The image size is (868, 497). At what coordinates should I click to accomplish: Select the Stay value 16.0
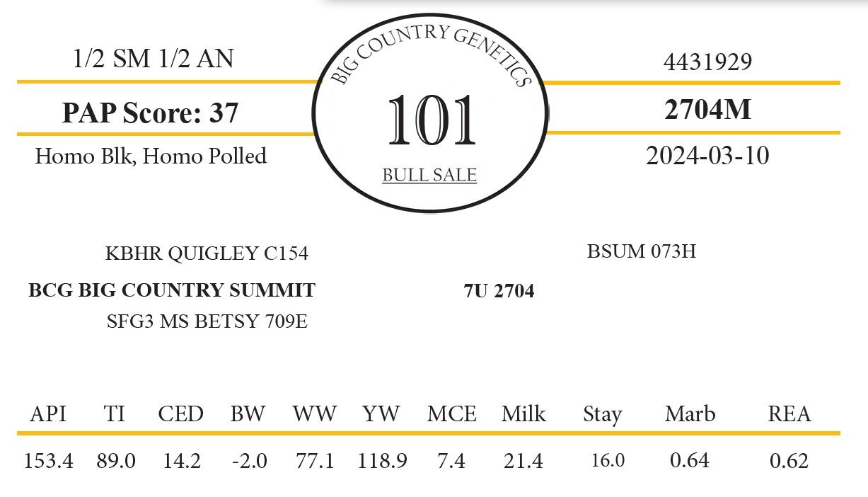coord(608,461)
